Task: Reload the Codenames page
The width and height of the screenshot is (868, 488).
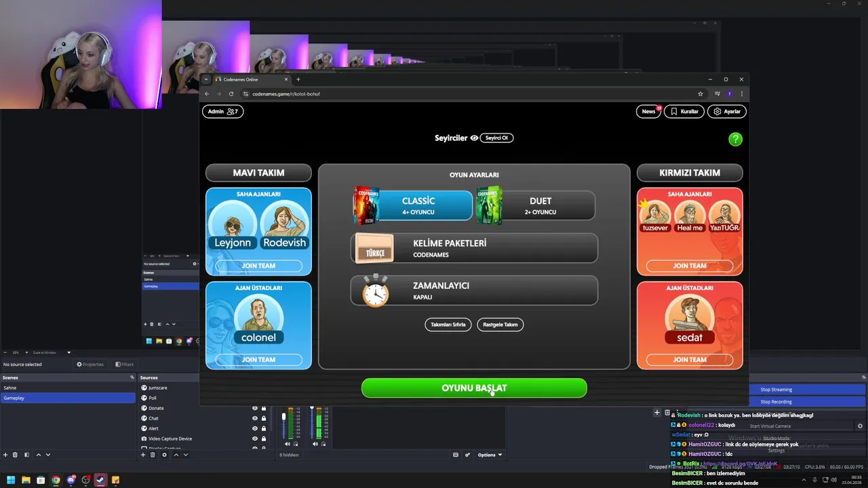Action: coord(231,94)
